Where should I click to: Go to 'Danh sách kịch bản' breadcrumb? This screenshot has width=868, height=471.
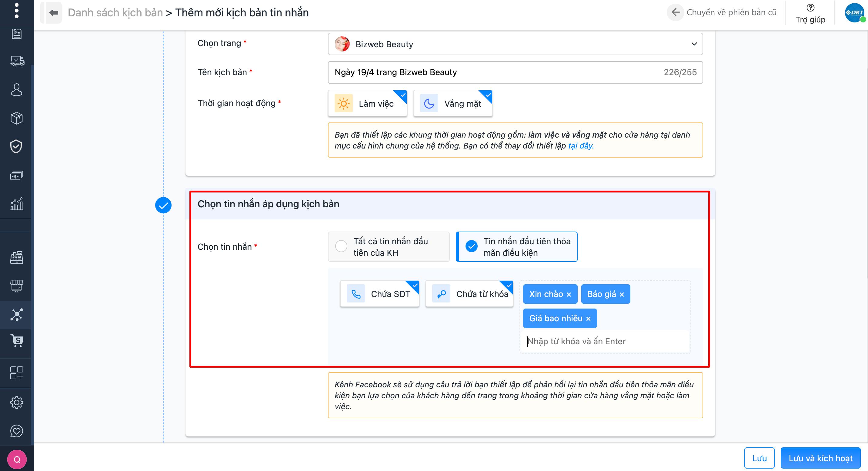click(115, 13)
